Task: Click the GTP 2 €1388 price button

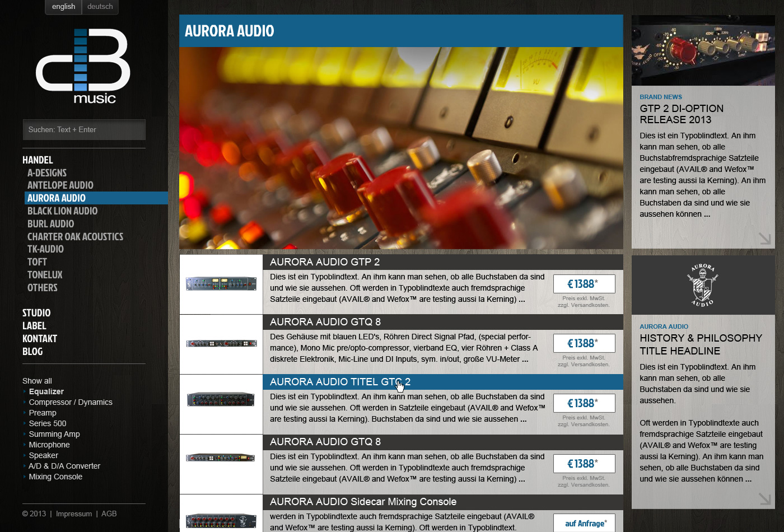Action: [584, 284]
